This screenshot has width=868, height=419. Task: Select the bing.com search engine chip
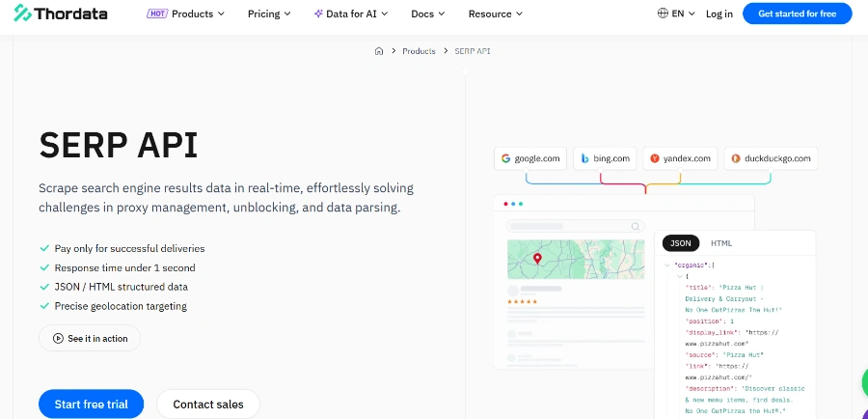tap(605, 158)
